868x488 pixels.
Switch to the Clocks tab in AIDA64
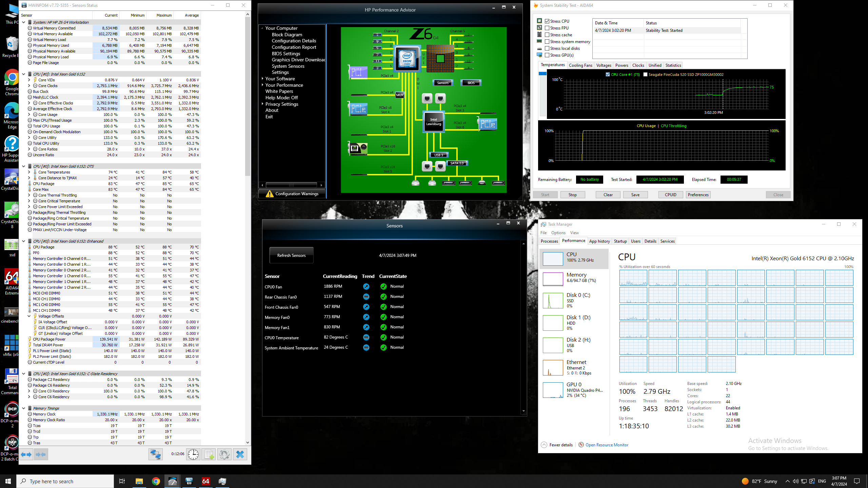pos(638,65)
